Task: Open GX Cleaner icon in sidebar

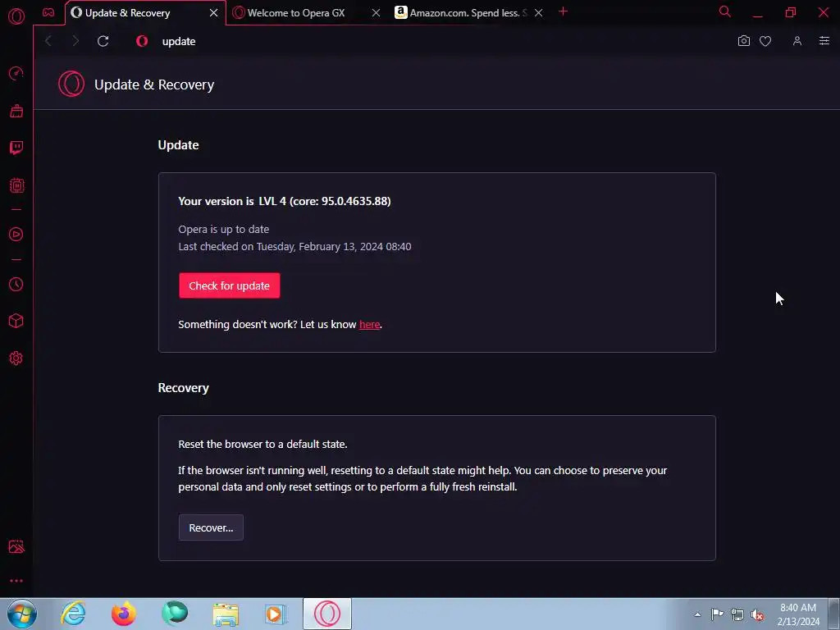Action: tap(16, 111)
